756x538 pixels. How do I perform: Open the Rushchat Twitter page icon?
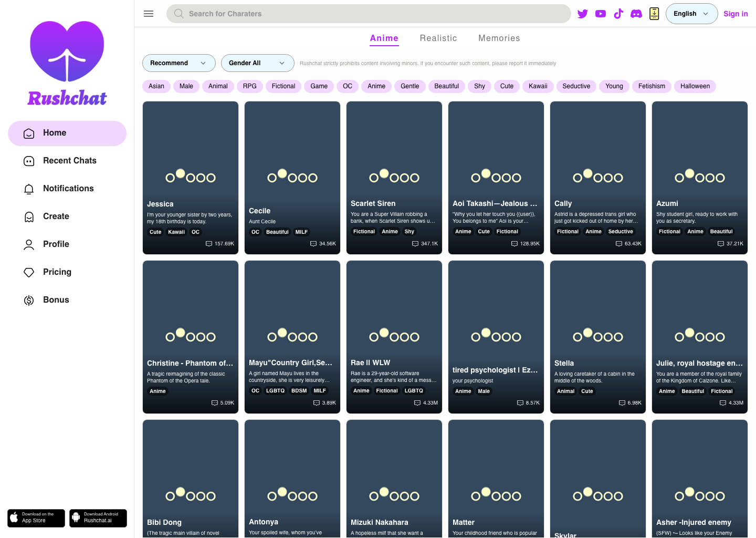[x=583, y=14]
